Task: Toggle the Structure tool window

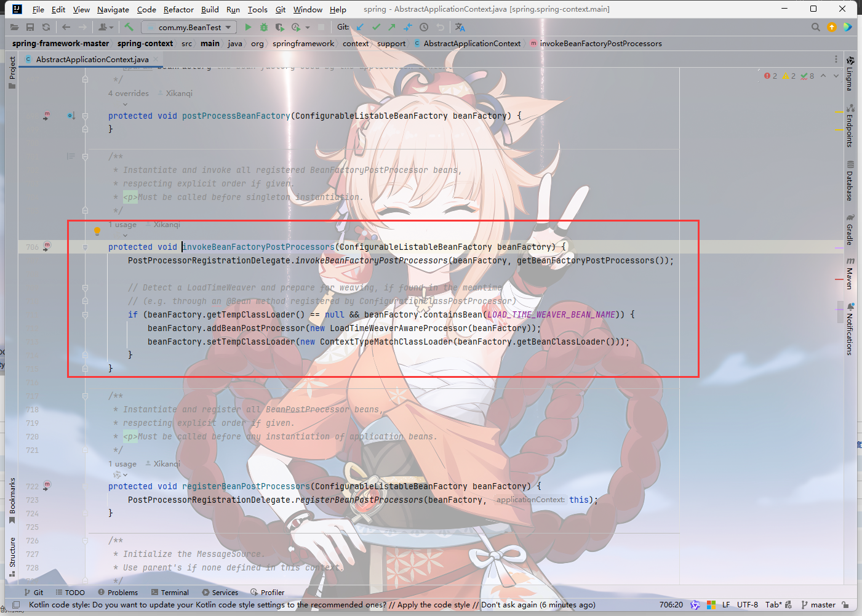Action: tap(12, 556)
